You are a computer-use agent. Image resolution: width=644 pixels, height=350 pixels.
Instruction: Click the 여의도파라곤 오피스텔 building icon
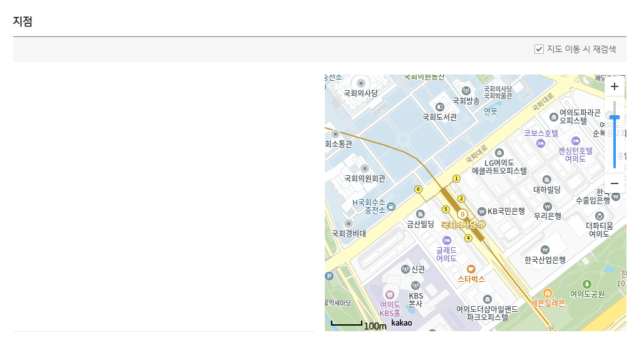(x=554, y=117)
